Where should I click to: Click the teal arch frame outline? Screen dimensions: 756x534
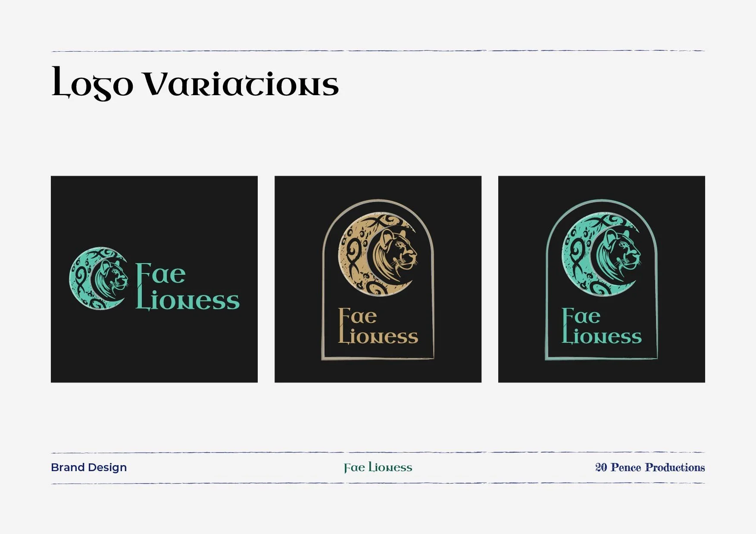point(602,279)
